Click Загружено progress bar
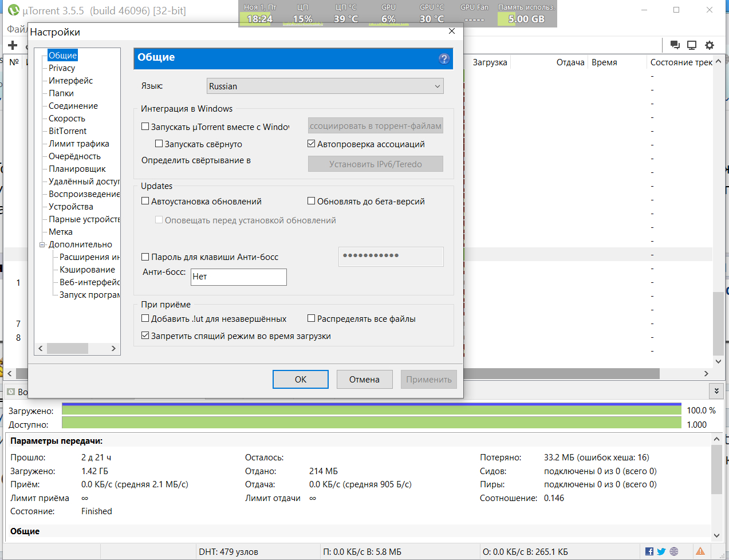 point(372,410)
